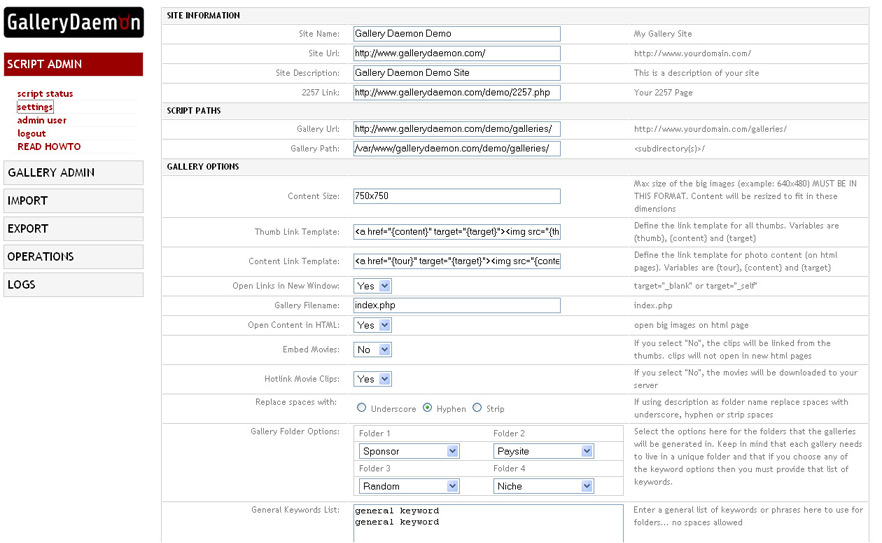This screenshot has height=543, width=882.
Task: Select the Underscore radio option
Action: (362, 408)
